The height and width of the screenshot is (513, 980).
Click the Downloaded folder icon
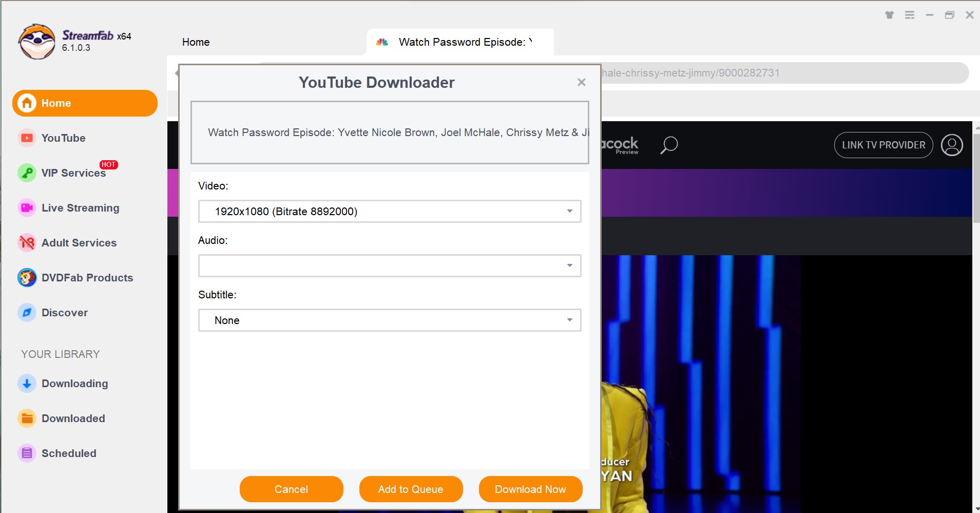[27, 419]
